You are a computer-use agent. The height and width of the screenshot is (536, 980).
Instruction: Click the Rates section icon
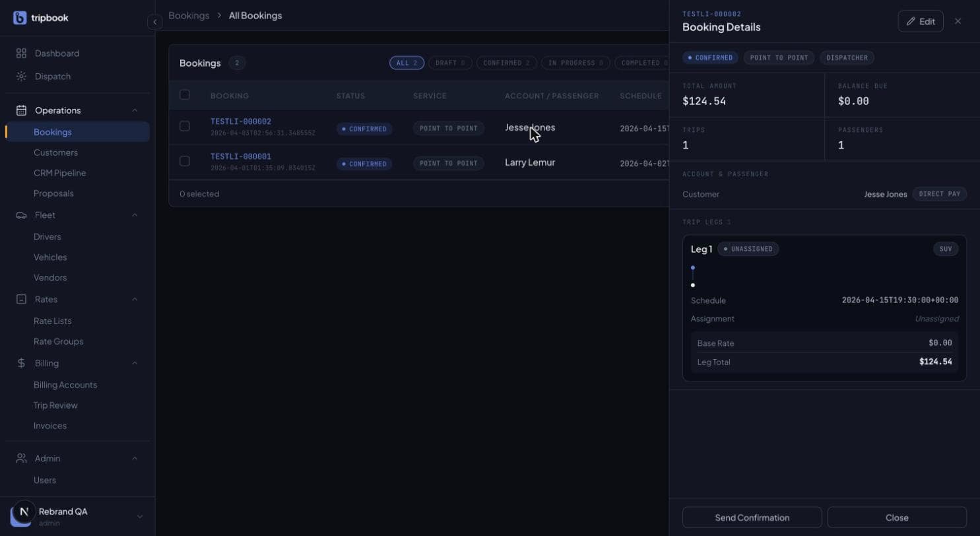coord(21,299)
